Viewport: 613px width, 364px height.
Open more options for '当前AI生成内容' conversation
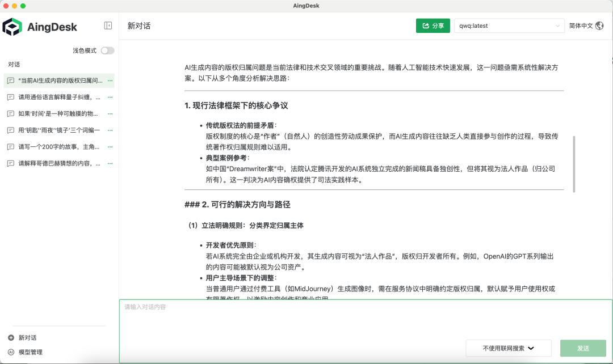[x=110, y=81]
